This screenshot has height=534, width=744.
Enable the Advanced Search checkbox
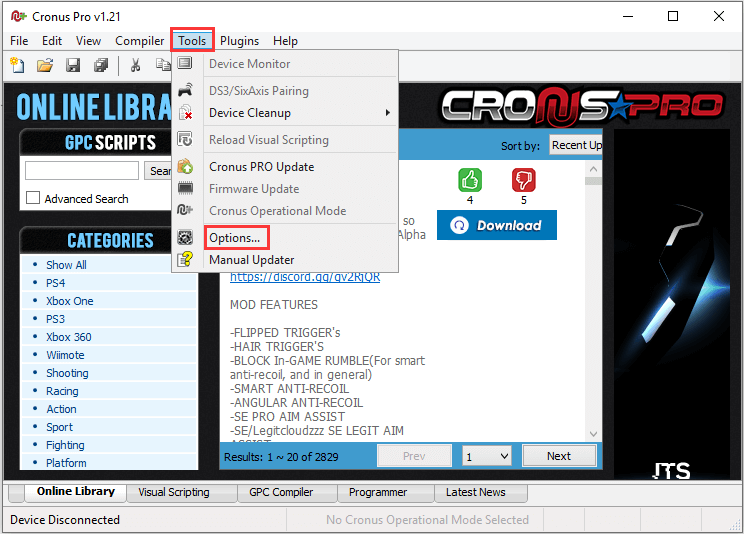[33, 197]
